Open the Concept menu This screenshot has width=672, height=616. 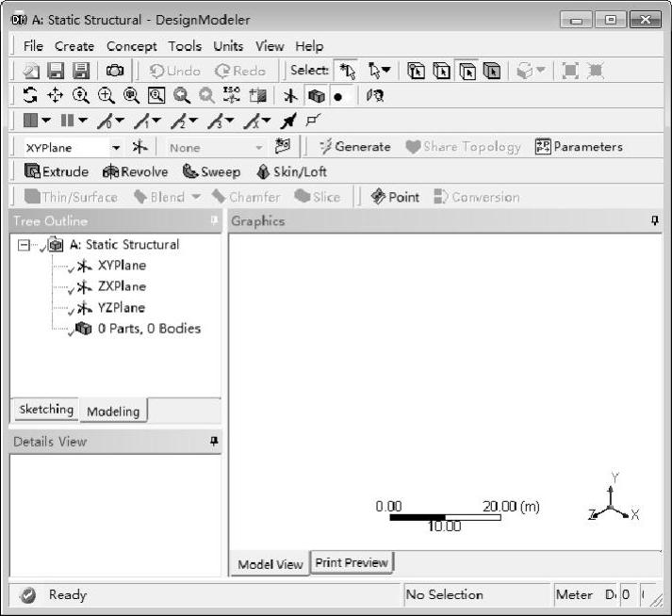point(132,46)
